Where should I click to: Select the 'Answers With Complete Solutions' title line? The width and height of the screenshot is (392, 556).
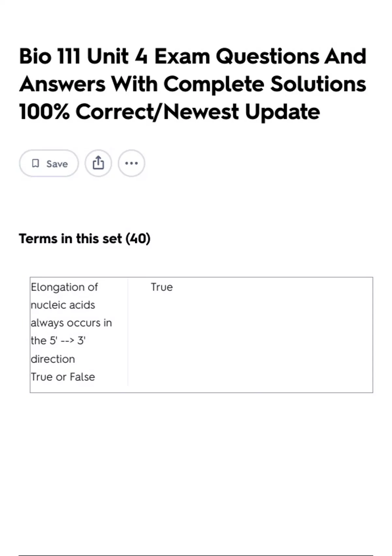click(193, 84)
